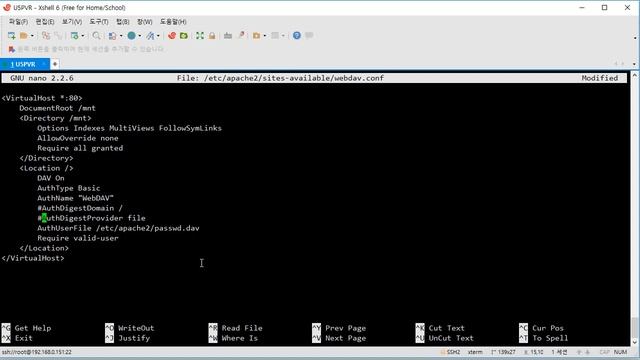Close the USPVR session tab

tap(44, 64)
